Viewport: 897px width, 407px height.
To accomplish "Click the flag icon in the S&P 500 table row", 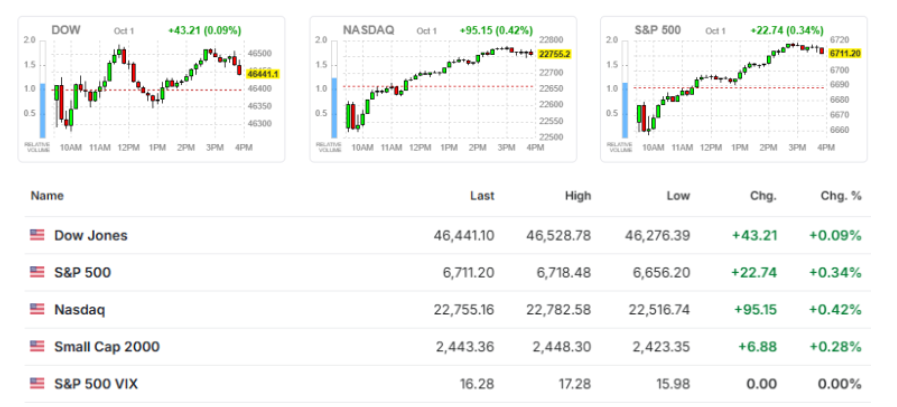I will pyautogui.click(x=37, y=273).
